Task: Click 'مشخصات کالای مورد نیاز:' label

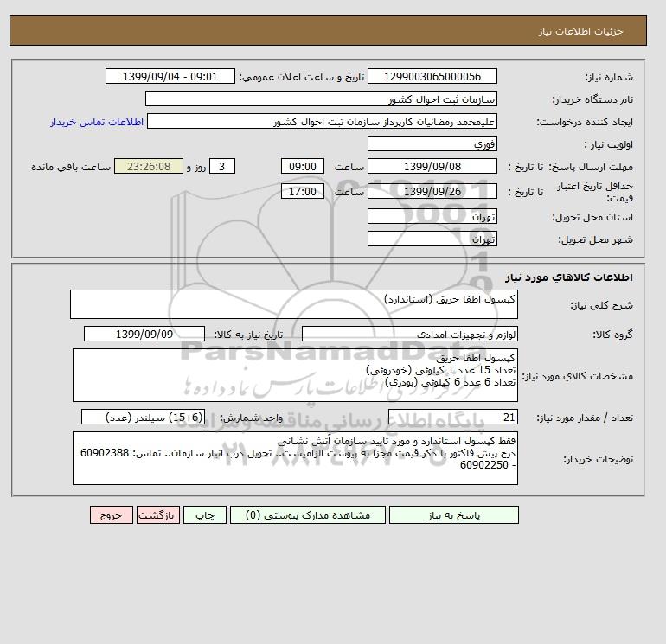Action: 577,376
